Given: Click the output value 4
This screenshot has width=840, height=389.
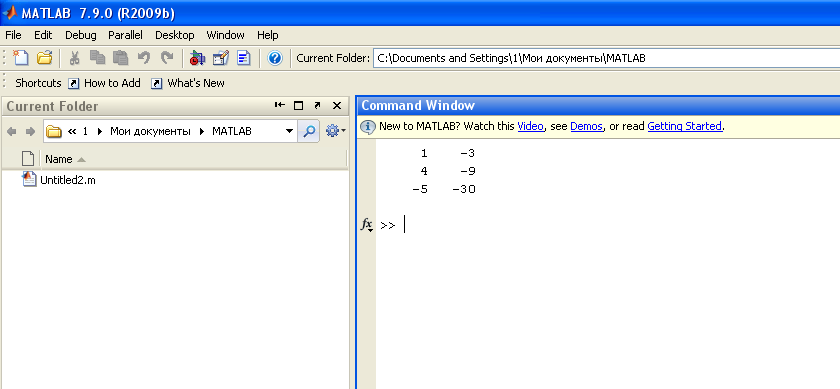Looking at the screenshot, I should (424, 172).
